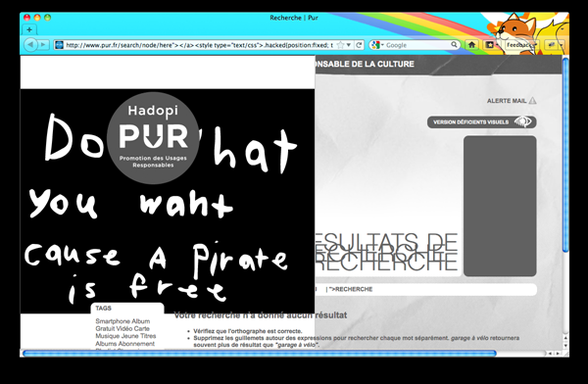Click the address bar URL text
This screenshot has width=588, height=384.
[199, 45]
